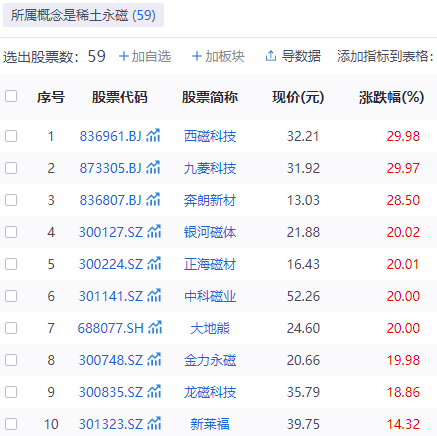Open stock link 大地熊
437x436 pixels.
pos(210,328)
